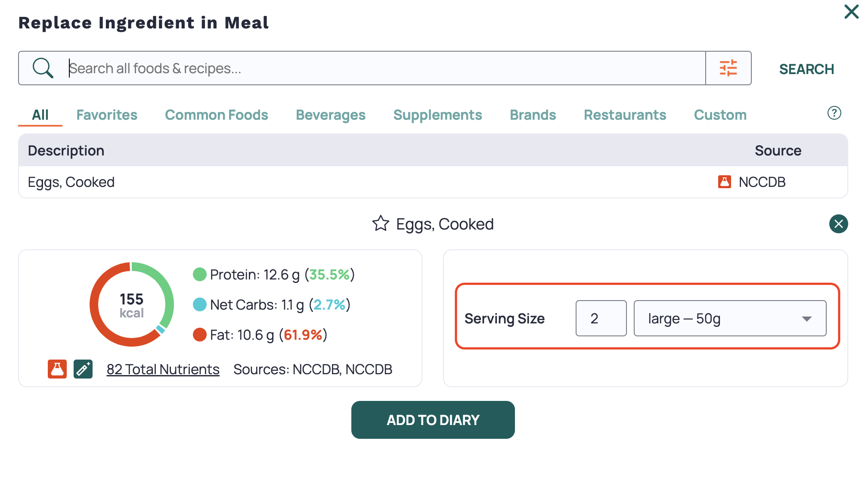Click the NCCDB source flask icon in row

[724, 182]
